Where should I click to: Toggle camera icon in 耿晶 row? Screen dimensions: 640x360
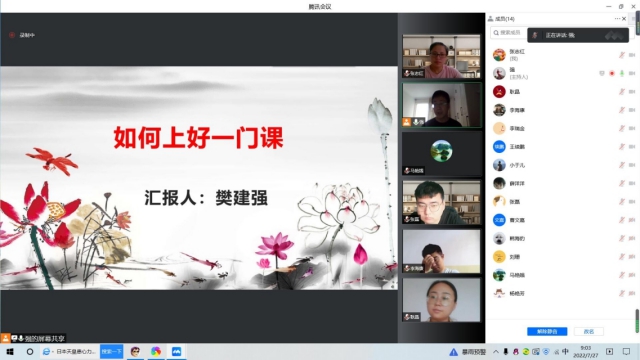click(x=632, y=92)
